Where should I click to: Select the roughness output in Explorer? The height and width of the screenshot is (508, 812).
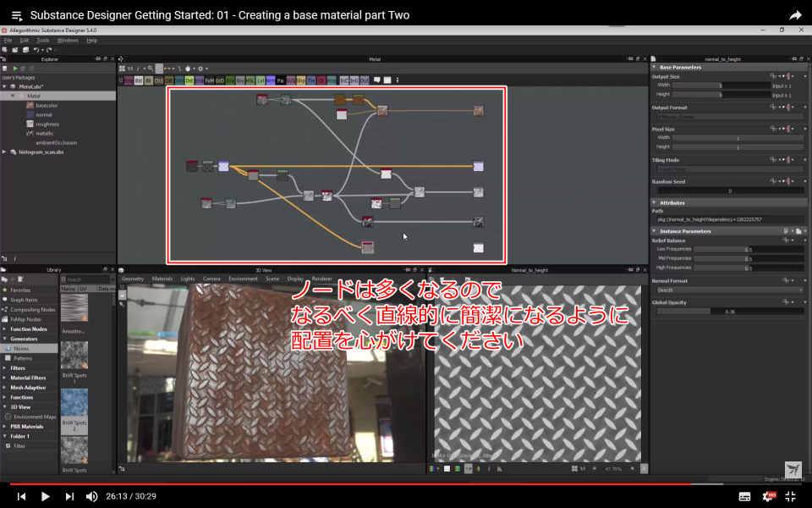tap(47, 124)
